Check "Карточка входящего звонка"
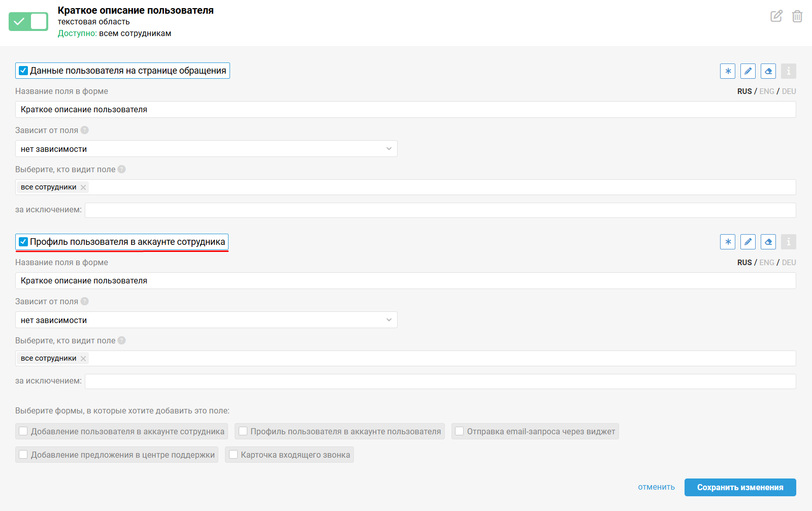This screenshot has width=812, height=511. (x=234, y=455)
